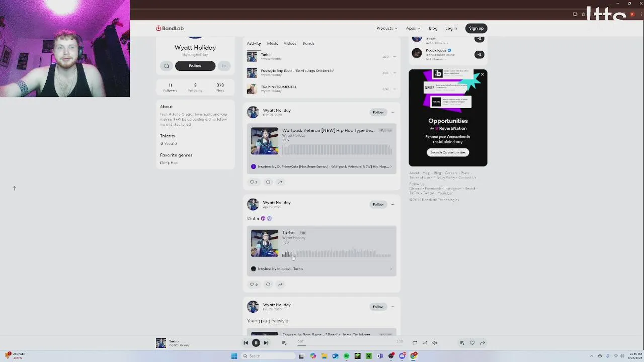
Task: Like the Turbo post
Action: (x=254, y=285)
